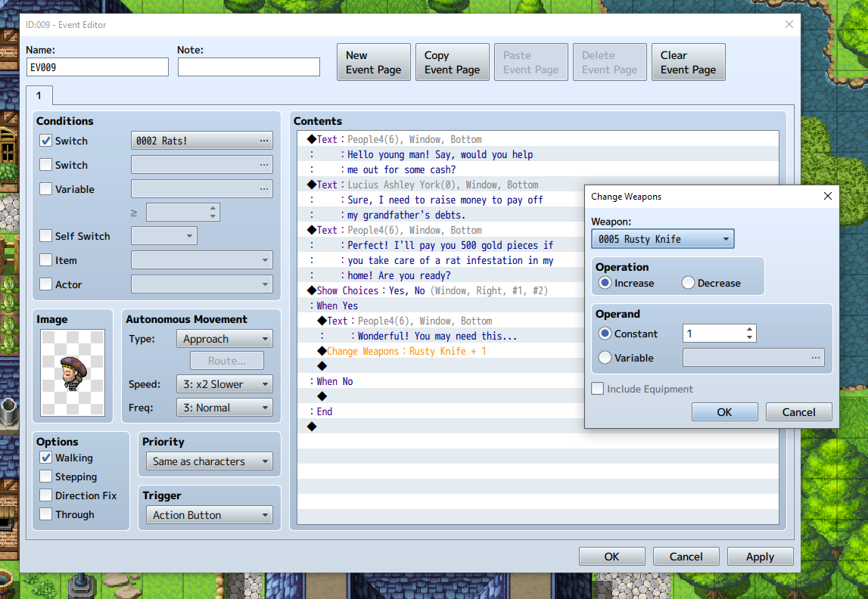Expand the Autonomous Movement Type dropdown
The width and height of the screenshot is (868, 599).
[x=223, y=339]
